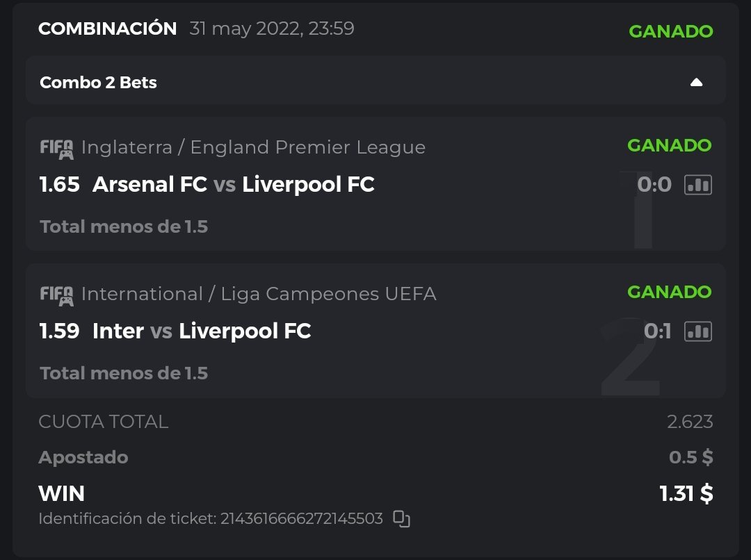Click FIFA icon beside England Premier League
The image size is (751, 560).
[x=56, y=149]
